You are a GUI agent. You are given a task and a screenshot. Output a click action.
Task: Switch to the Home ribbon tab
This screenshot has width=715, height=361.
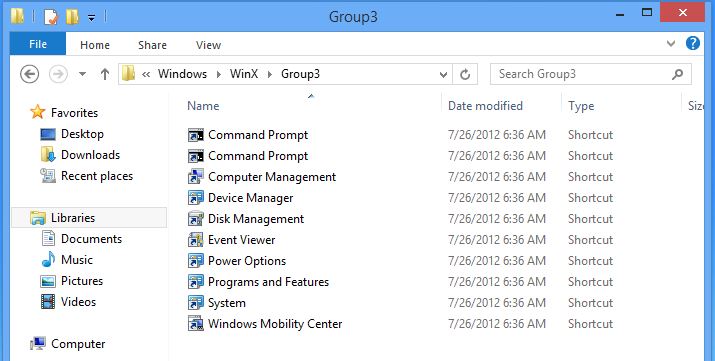[95, 45]
